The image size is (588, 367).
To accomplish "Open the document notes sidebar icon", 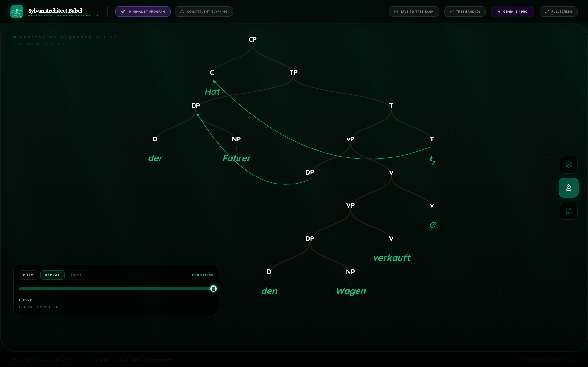I will 568,211.
